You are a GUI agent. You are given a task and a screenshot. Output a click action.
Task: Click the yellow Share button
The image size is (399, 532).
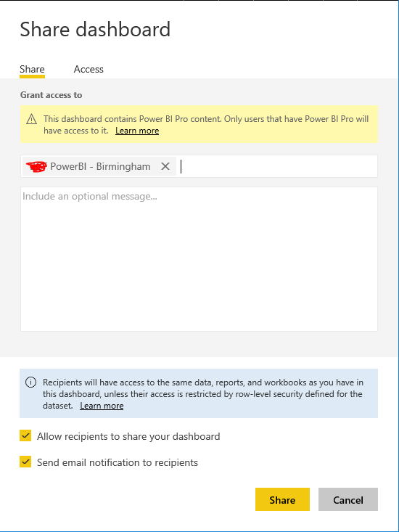click(282, 499)
